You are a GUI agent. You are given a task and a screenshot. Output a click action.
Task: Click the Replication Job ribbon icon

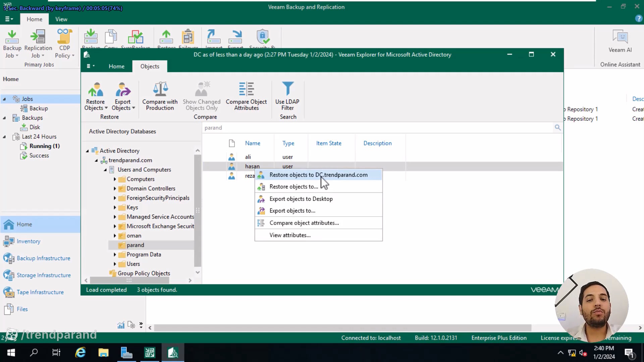38,37
